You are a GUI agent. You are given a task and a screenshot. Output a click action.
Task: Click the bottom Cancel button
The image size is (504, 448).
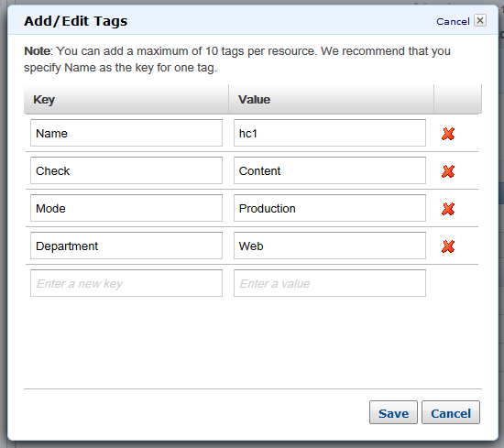[x=451, y=412]
